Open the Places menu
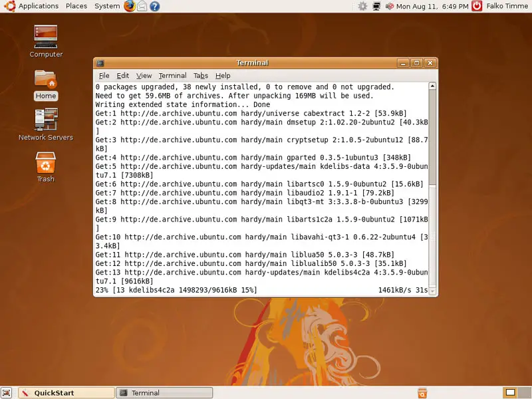532x399 pixels. coord(76,6)
